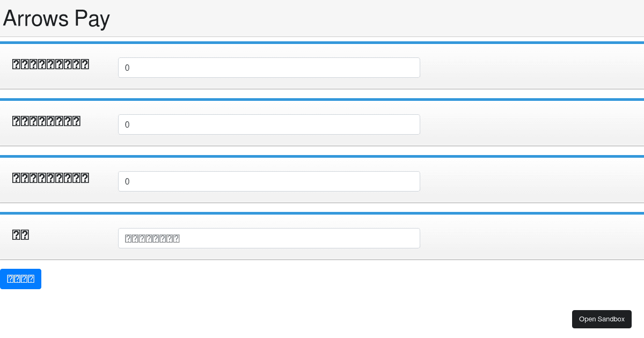This screenshot has width=644, height=338.
Task: Click the zero value in the middle input
Action: (x=128, y=124)
